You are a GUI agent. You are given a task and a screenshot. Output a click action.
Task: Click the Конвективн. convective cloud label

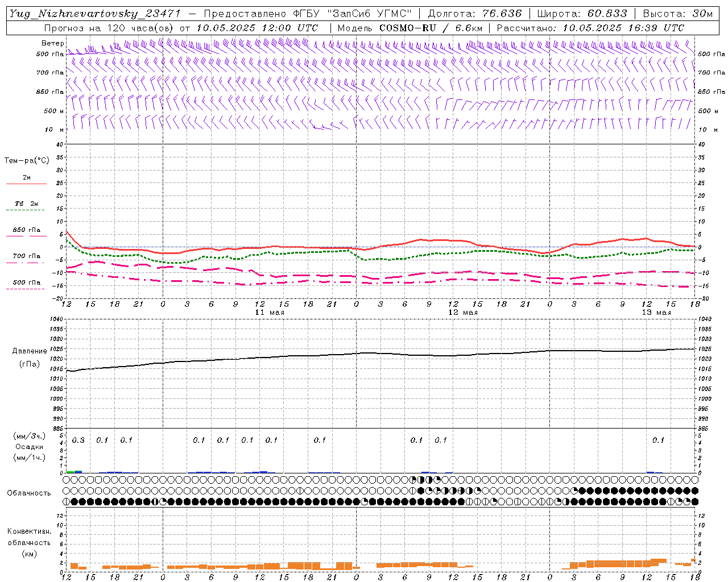29,531
